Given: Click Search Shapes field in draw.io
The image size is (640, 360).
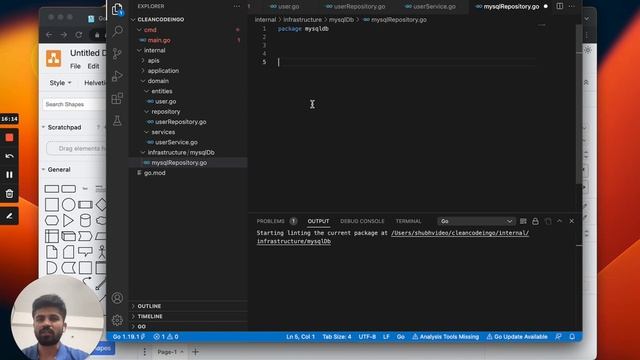Looking at the screenshot, I should pos(74,104).
